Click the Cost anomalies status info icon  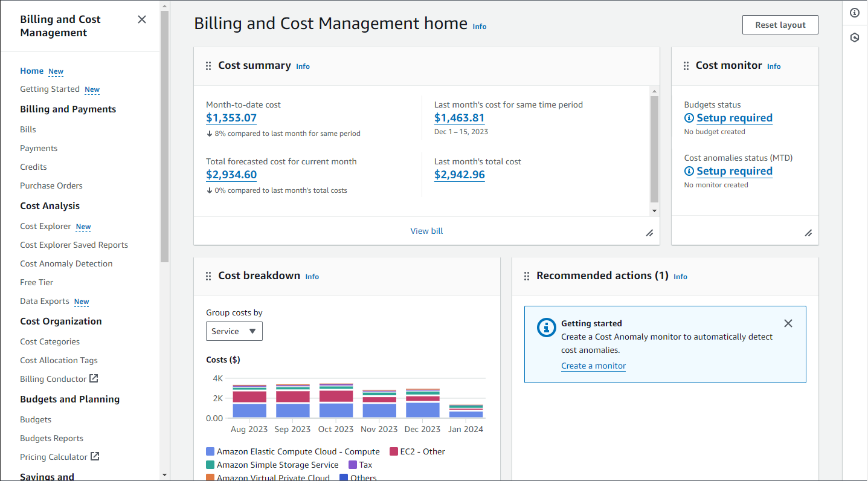689,171
